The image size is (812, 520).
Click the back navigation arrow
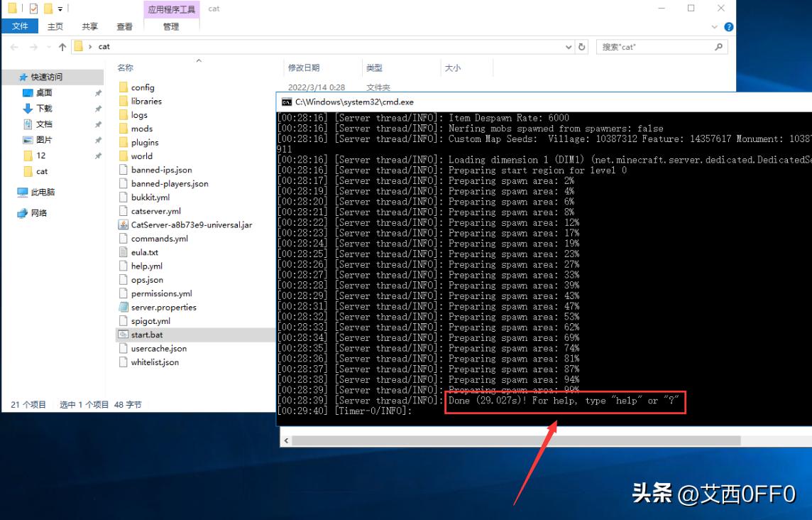pyautogui.click(x=14, y=46)
